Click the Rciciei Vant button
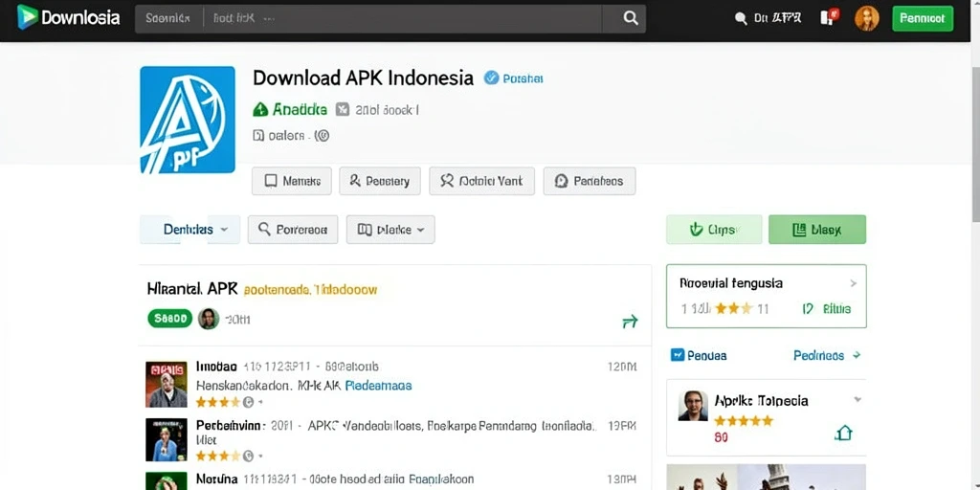The height and width of the screenshot is (490, 980). point(482,181)
